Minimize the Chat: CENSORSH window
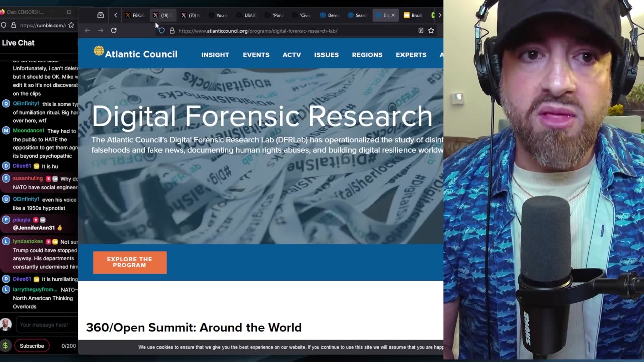The image size is (644, 362). tap(53, 11)
